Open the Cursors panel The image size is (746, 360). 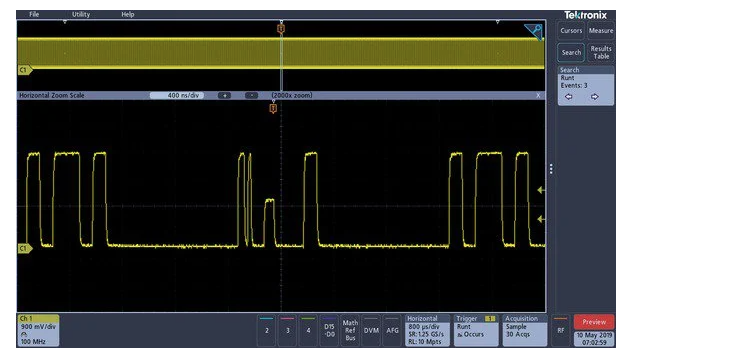pyautogui.click(x=571, y=31)
